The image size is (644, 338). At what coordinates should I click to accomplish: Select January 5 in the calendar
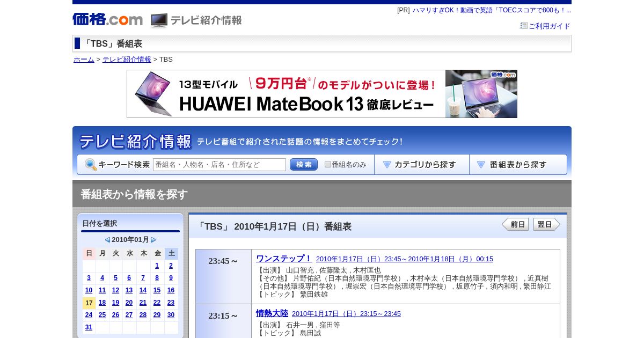[116, 278]
